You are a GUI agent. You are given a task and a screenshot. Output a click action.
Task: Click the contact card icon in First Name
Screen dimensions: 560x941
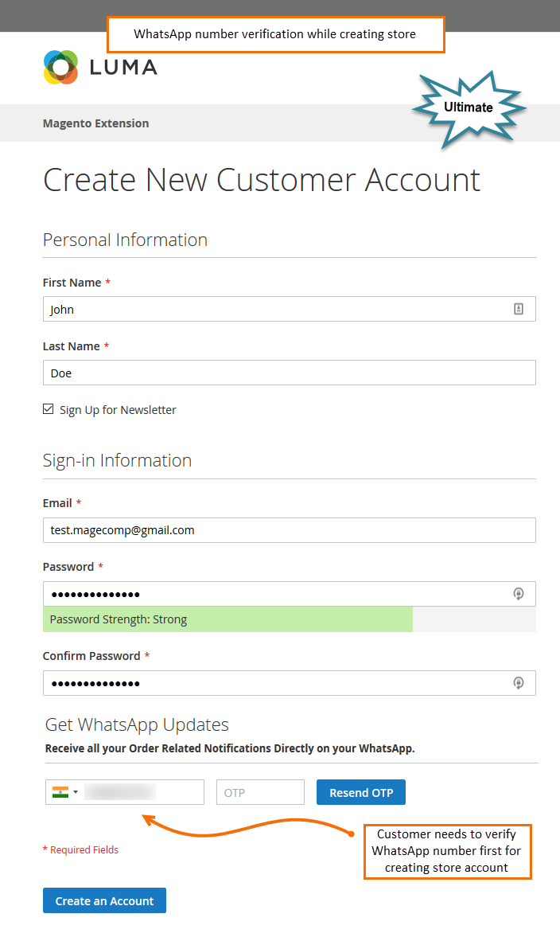pos(519,309)
